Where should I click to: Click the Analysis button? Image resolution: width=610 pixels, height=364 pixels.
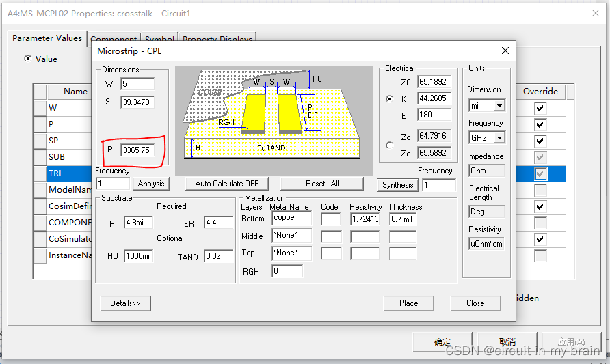click(151, 184)
